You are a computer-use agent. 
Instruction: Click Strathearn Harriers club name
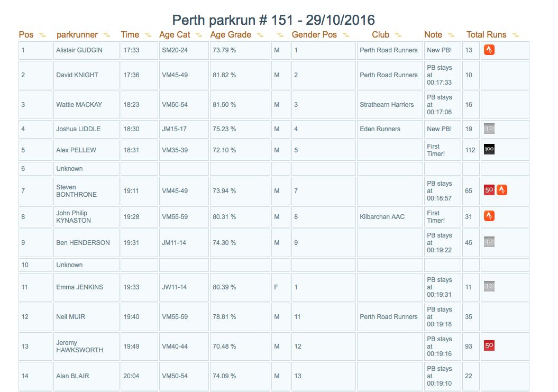click(387, 105)
